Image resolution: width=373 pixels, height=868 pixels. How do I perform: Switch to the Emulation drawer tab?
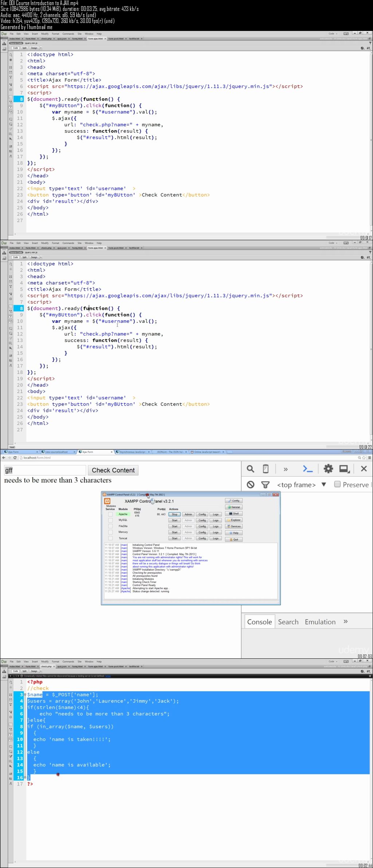(320, 622)
